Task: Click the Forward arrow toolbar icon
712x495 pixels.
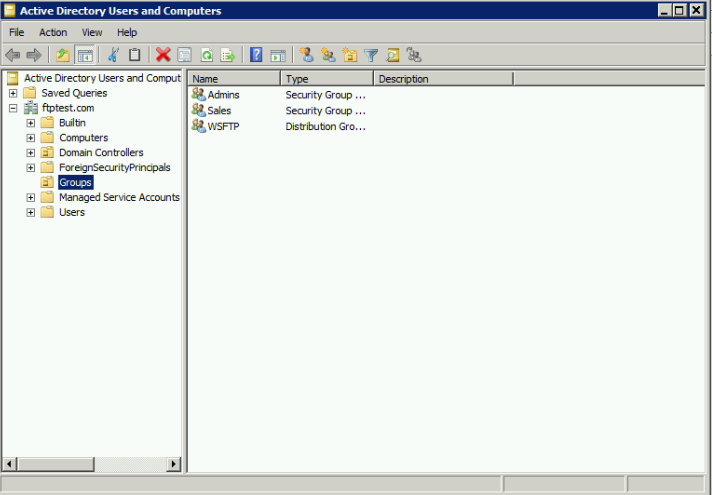Action: click(x=34, y=55)
